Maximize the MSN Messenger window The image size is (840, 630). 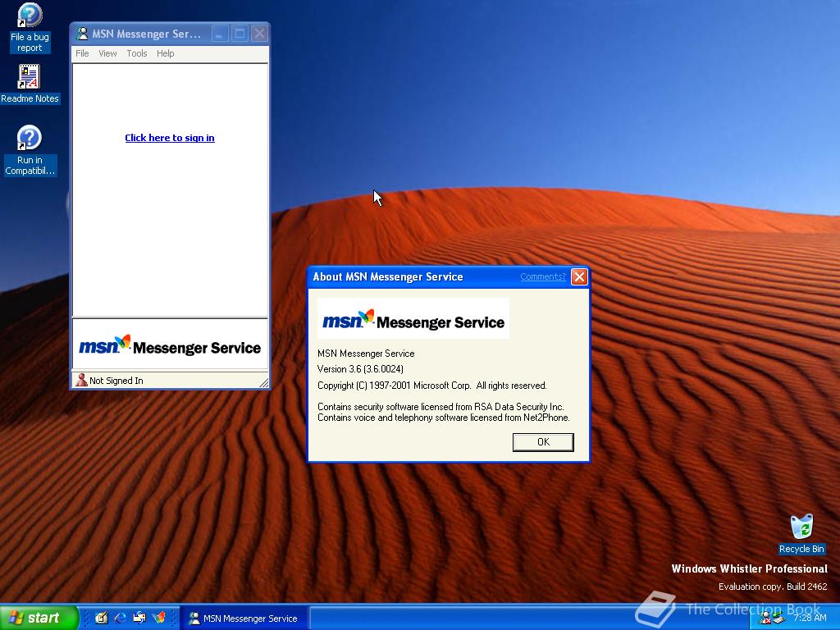pyautogui.click(x=240, y=34)
